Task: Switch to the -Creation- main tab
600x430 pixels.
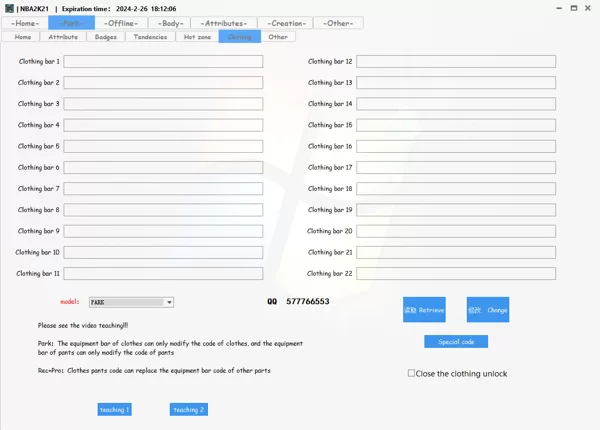Action: (287, 23)
